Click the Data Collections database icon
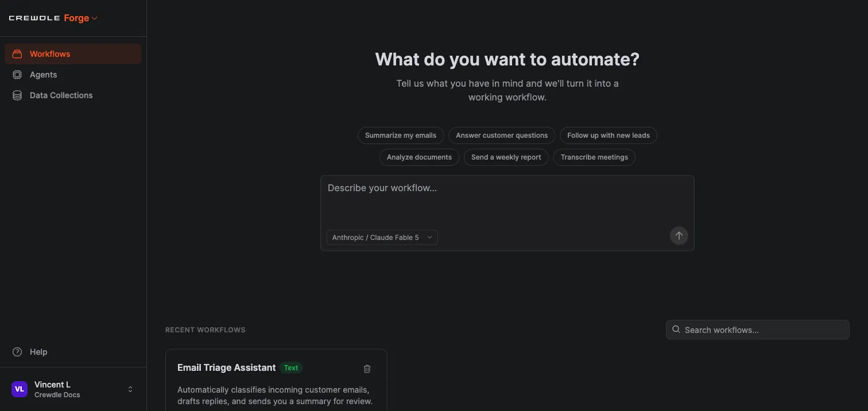 point(17,95)
